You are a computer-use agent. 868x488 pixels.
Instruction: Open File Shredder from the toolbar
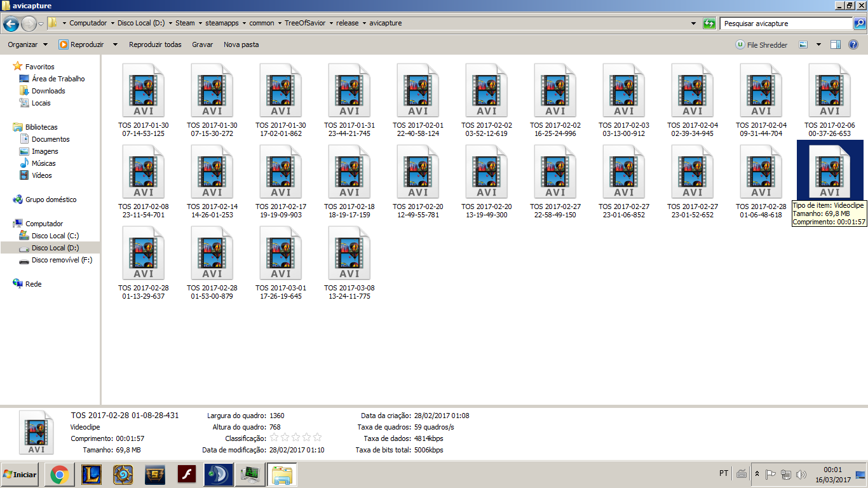(x=761, y=44)
